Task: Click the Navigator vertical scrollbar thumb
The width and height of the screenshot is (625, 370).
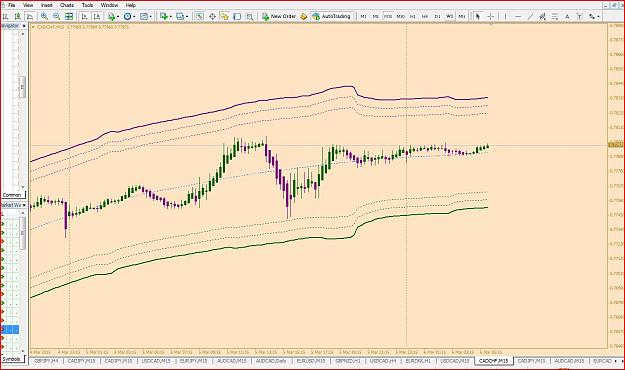Action: 23,87
